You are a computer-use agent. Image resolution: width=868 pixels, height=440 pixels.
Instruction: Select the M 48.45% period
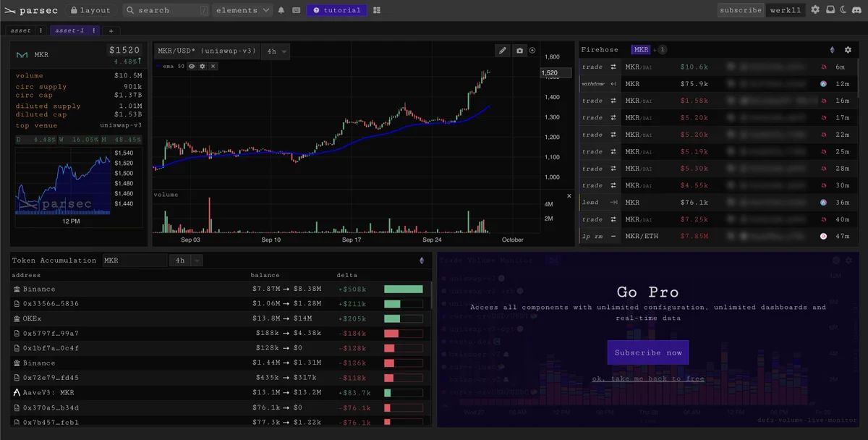(x=122, y=140)
